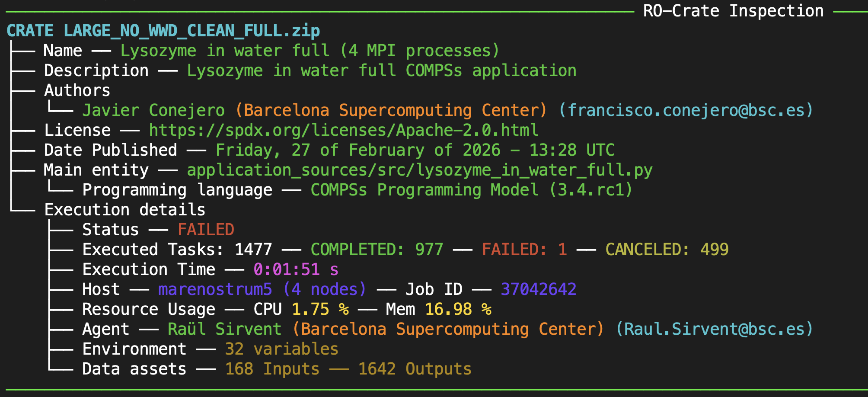Click the "Authors" tree row
Image resolution: width=868 pixels, height=397 pixels.
pos(77,90)
